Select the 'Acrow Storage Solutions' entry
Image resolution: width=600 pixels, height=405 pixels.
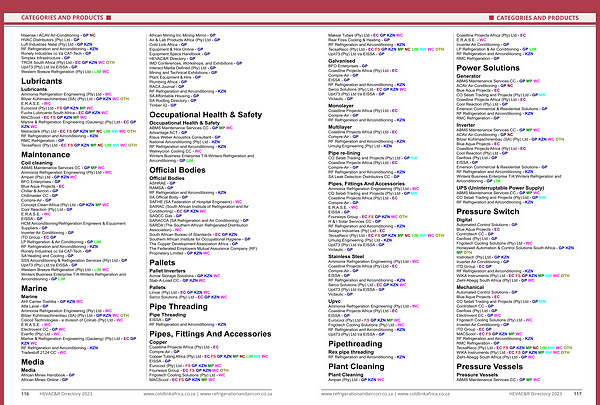[x=184, y=276]
